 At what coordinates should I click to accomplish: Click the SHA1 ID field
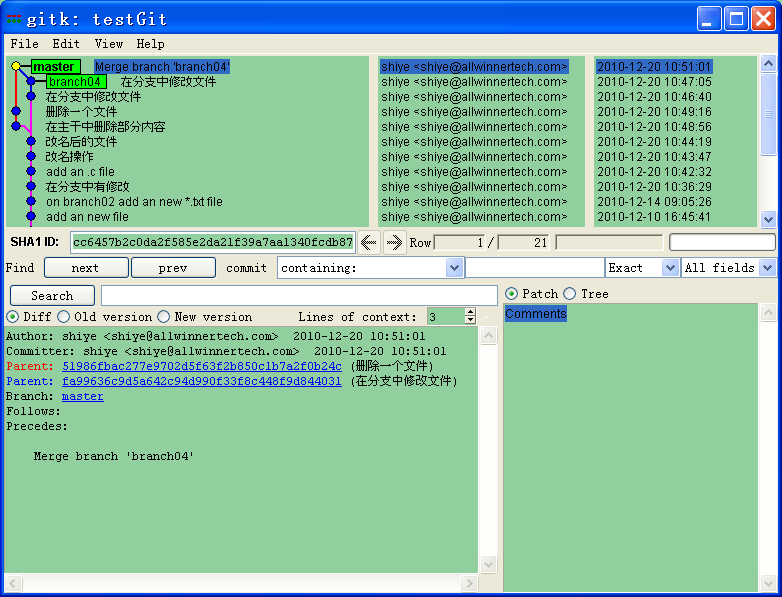213,242
